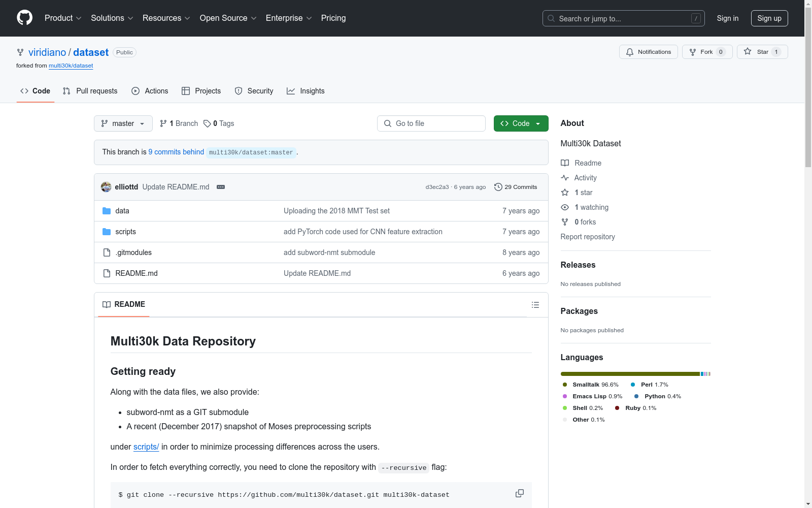This screenshot has width=812, height=508.
Task: Copy the git clone command
Action: (519, 493)
